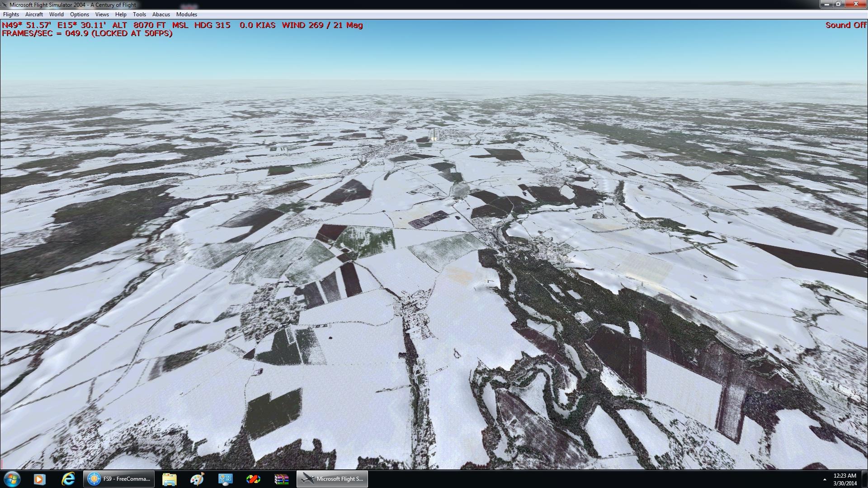Launch Windows Media Player from taskbar

[x=40, y=479]
